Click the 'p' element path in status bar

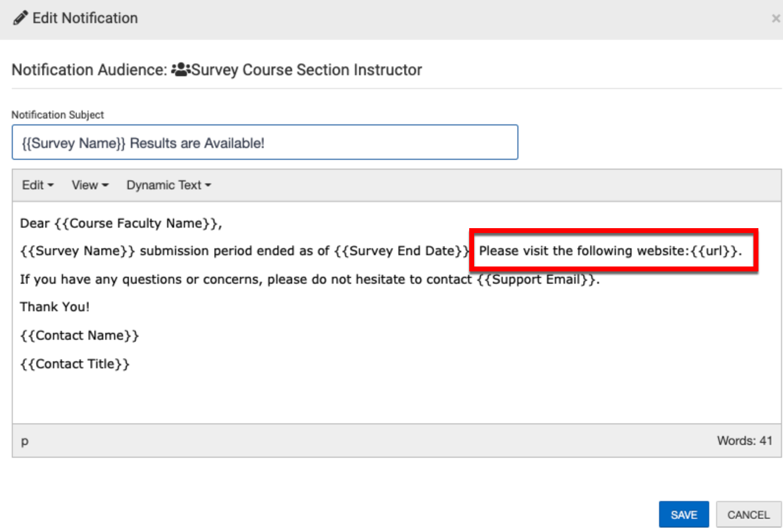pos(25,441)
